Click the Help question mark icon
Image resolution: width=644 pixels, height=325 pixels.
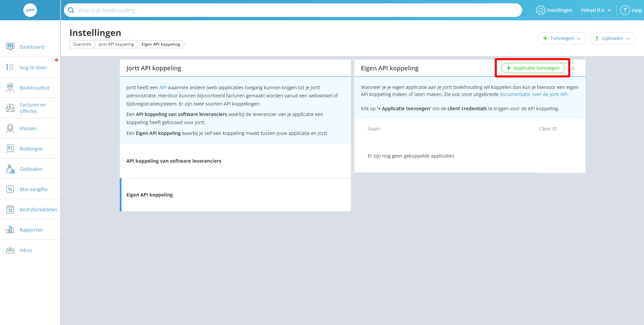coord(625,10)
